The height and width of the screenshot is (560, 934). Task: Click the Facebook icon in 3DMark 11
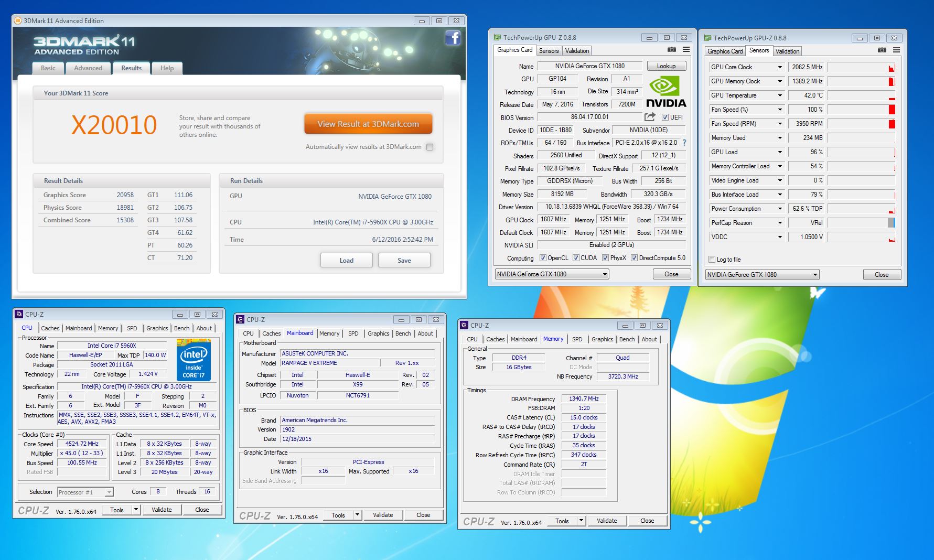tap(453, 38)
